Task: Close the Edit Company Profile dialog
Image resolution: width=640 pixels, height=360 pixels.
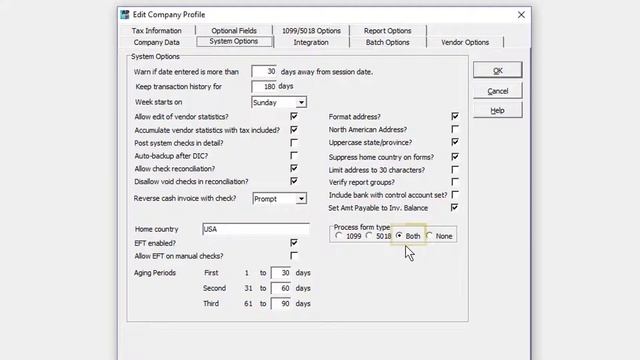Action: tap(521, 15)
